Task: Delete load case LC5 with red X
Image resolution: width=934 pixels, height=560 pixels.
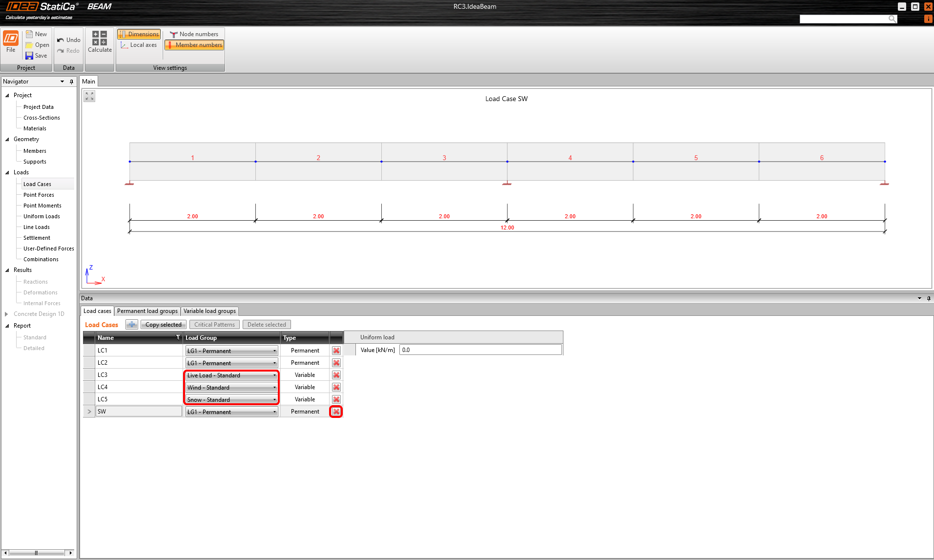Action: (336, 399)
